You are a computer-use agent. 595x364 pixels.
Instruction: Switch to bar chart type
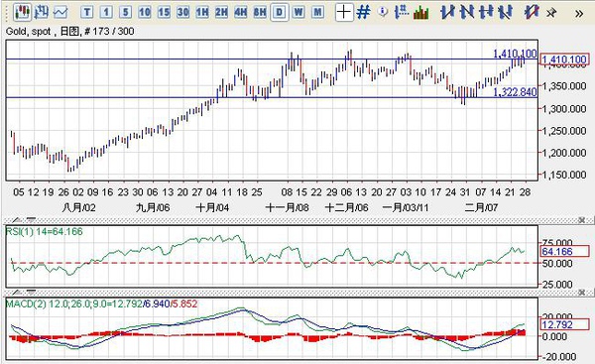point(41,12)
